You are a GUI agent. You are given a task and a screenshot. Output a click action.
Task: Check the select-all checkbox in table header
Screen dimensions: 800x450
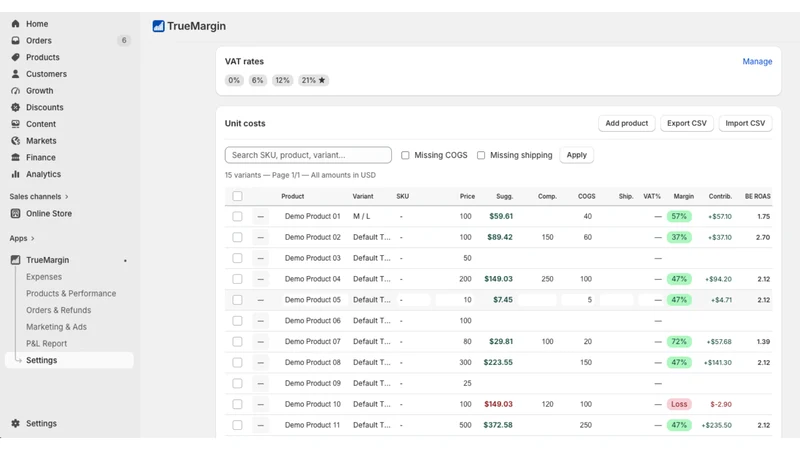237,196
